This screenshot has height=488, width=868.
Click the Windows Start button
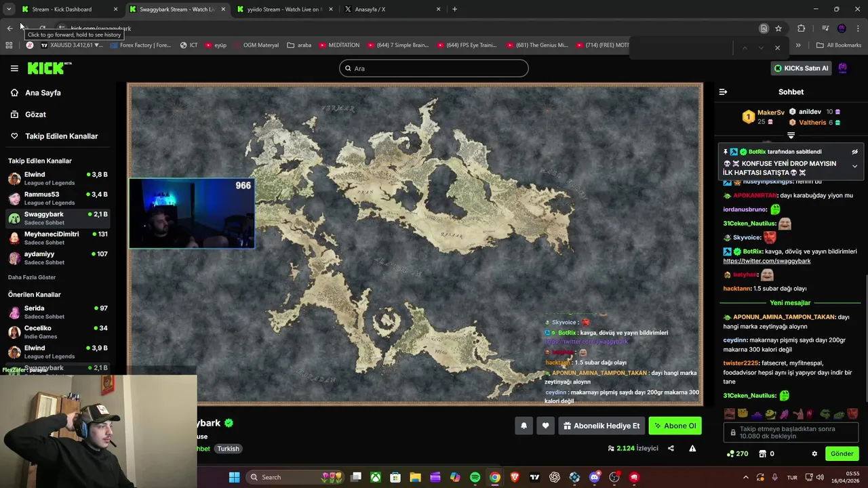[x=234, y=477]
